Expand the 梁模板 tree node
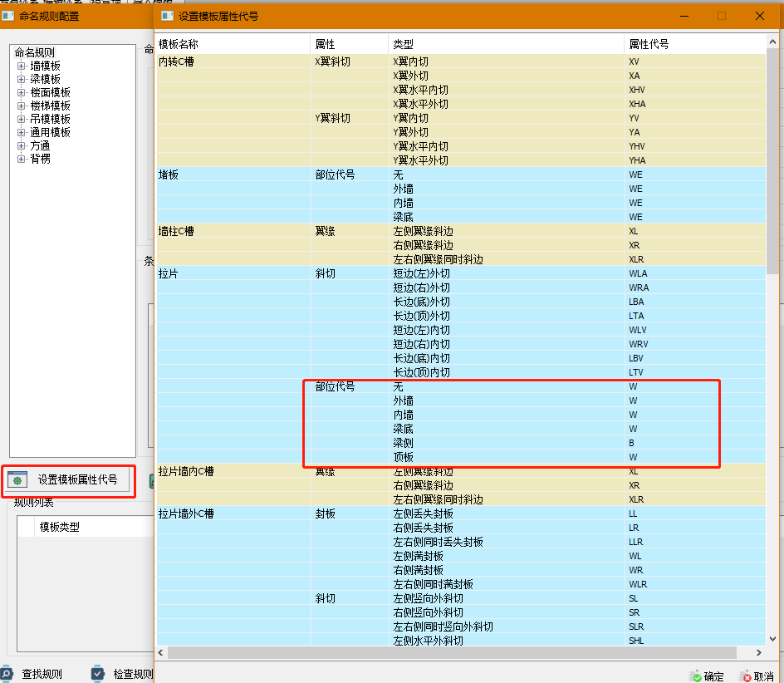 coord(21,79)
